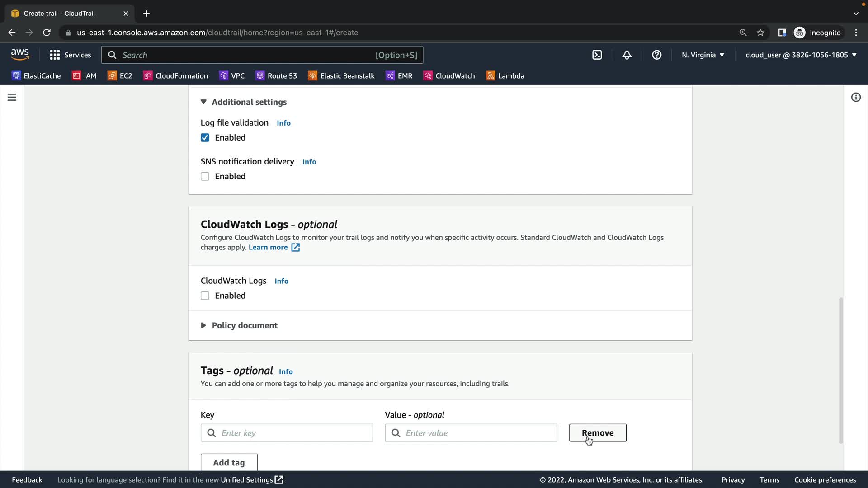Enable CloudWatch Logs checkbox
The image size is (868, 488).
205,296
